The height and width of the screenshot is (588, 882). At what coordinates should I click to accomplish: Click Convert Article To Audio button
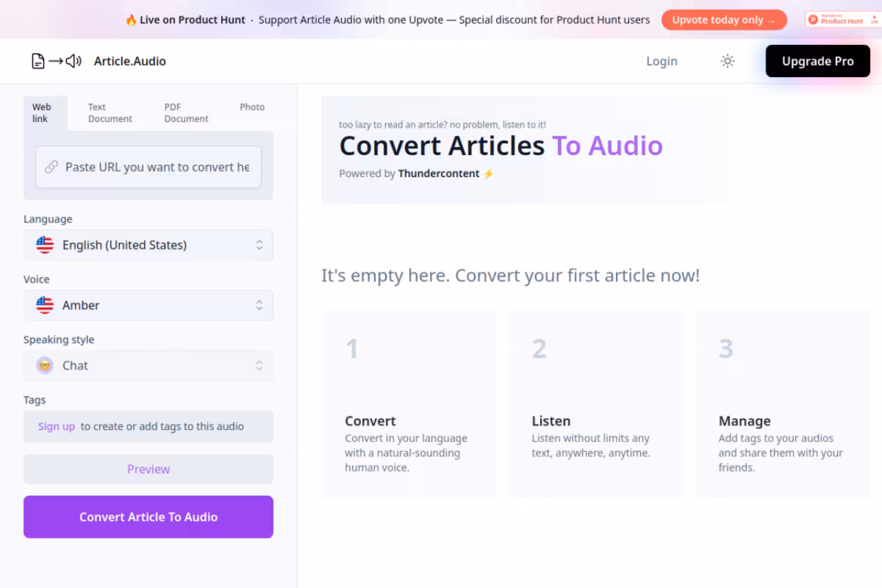(x=148, y=517)
